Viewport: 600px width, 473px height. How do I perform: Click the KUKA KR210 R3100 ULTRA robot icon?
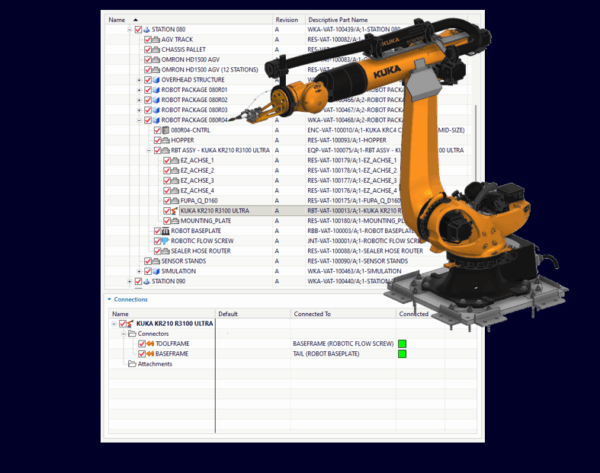(x=175, y=211)
